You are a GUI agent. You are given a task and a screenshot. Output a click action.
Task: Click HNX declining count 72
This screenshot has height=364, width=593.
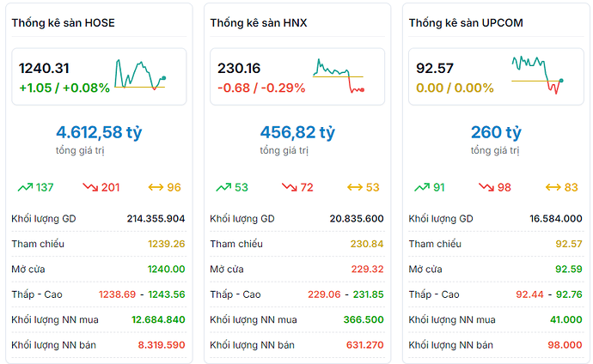(x=307, y=188)
